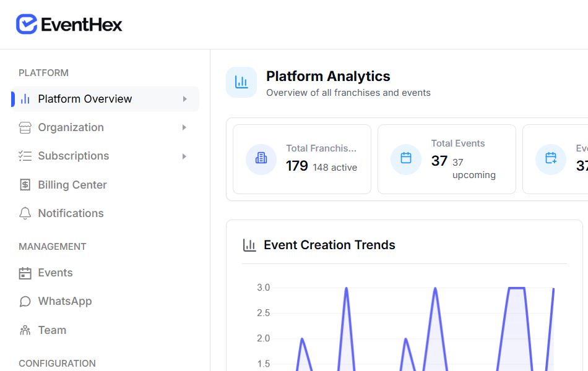
Task: Go to Billing Center
Action: pyautogui.click(x=105, y=185)
